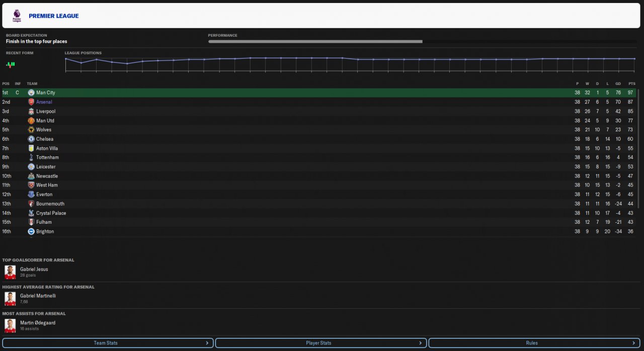The image size is (644, 351).
Task: Select the Chelsea club badge
Action: [31, 139]
